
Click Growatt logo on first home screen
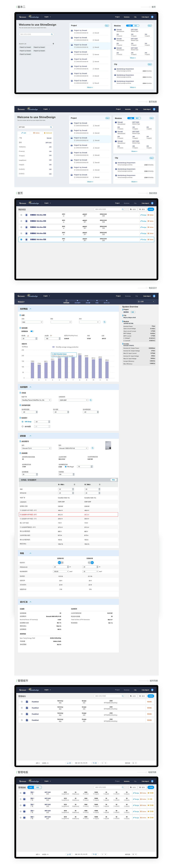pos(23,17)
